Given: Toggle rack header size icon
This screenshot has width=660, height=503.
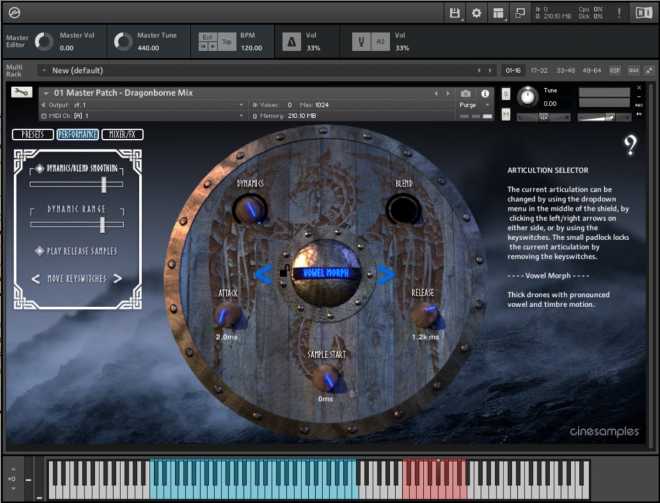Looking at the screenshot, I should [x=649, y=70].
